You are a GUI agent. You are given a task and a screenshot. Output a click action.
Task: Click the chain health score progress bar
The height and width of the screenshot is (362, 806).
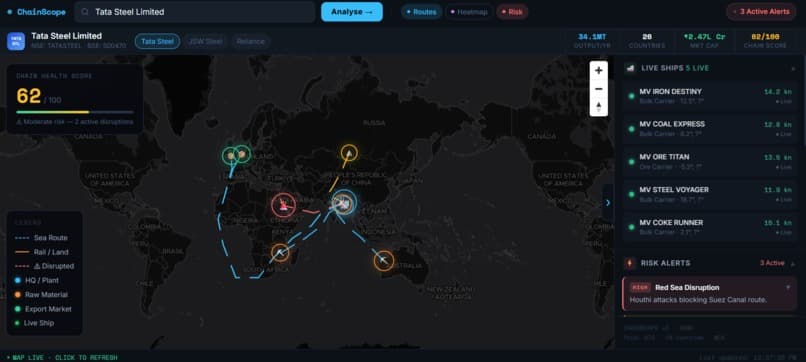coord(75,112)
